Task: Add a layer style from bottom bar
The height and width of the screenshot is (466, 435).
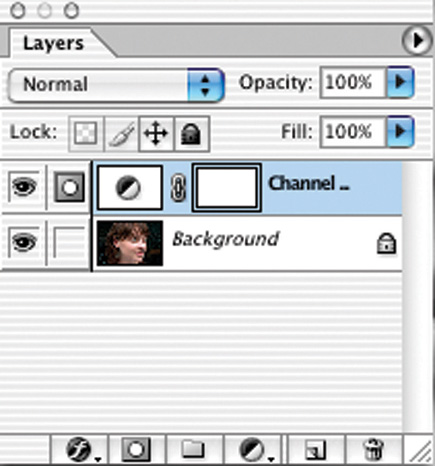Action: point(80,449)
